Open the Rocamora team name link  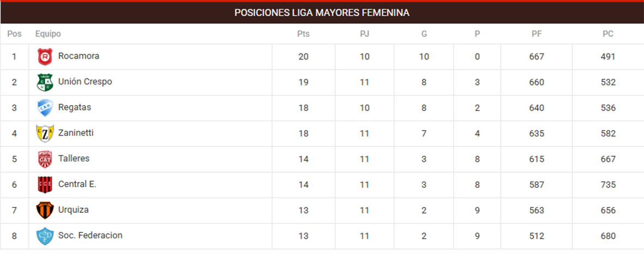[79, 56]
